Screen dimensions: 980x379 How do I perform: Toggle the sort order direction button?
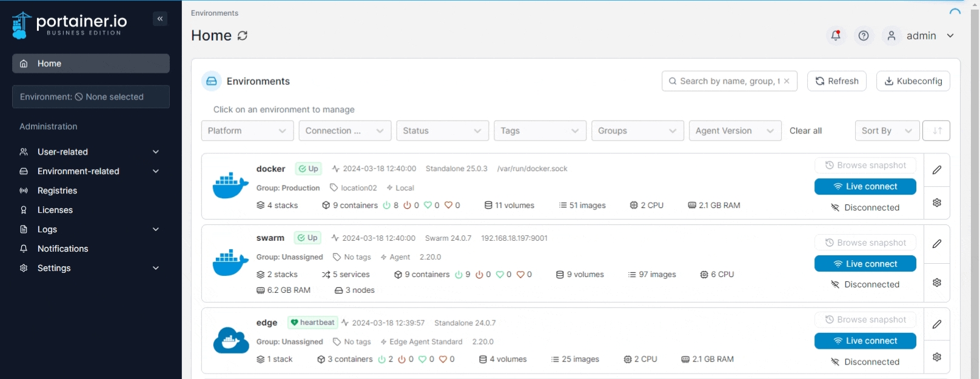pyautogui.click(x=936, y=131)
